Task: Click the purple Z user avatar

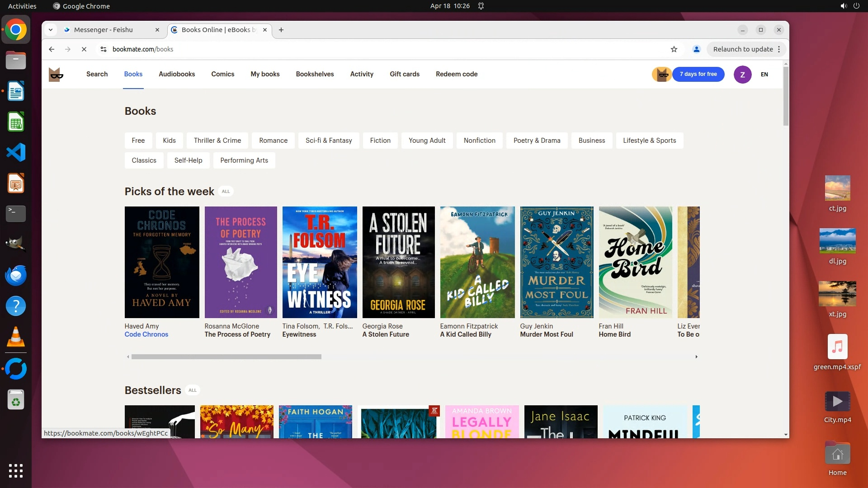Action: pos(742,75)
